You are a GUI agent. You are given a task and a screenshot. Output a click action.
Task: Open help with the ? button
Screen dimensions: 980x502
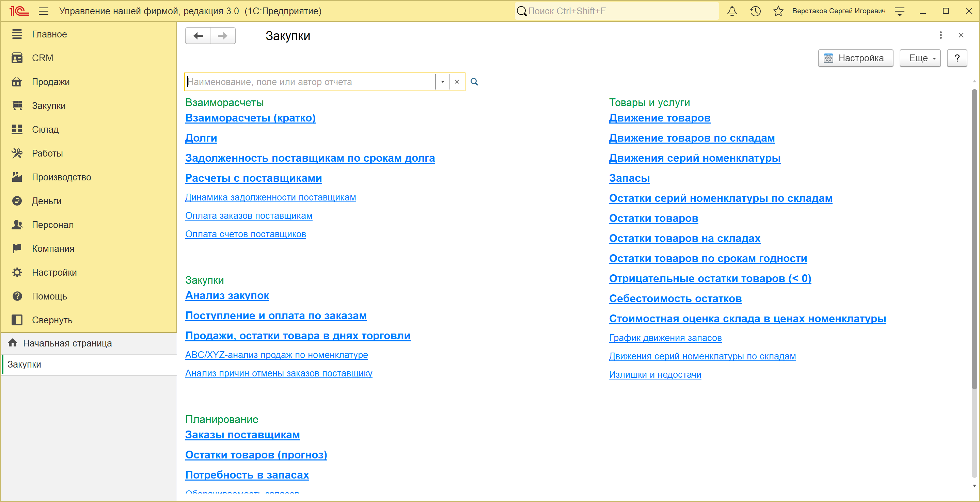[957, 58]
